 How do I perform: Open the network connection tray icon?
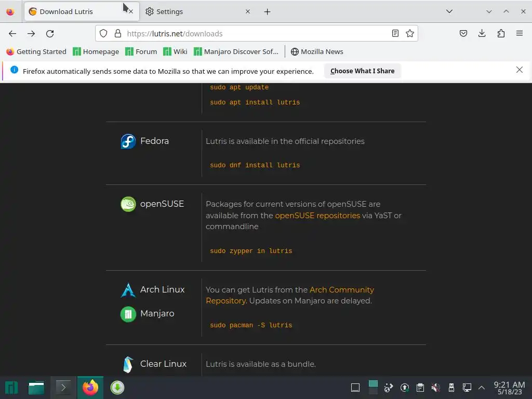(x=467, y=388)
